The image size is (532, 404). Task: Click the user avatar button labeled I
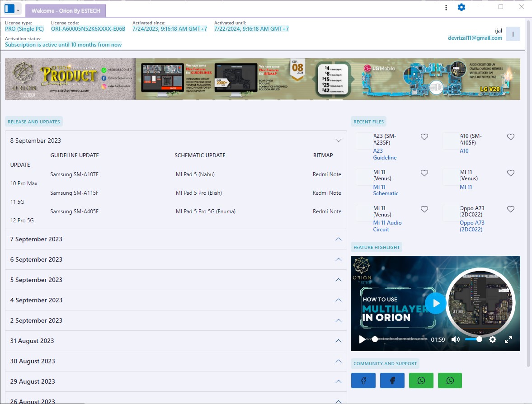[513, 34]
